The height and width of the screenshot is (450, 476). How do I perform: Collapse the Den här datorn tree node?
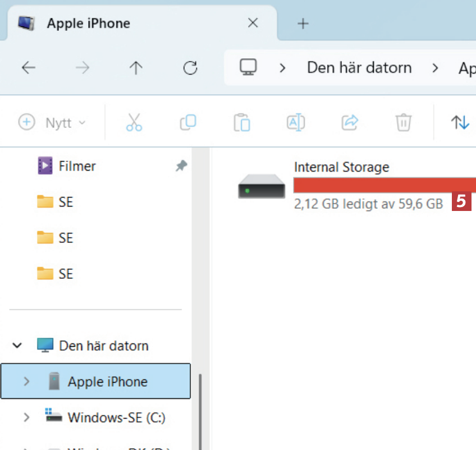point(17,346)
